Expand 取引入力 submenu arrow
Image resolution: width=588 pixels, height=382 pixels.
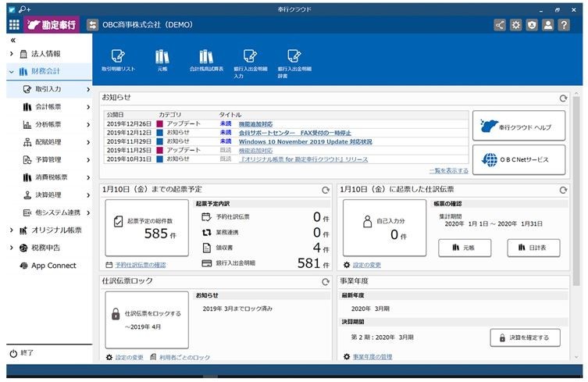(x=88, y=89)
